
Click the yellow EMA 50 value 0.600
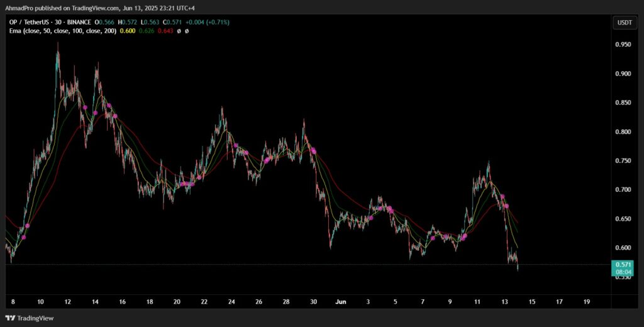pyautogui.click(x=127, y=31)
